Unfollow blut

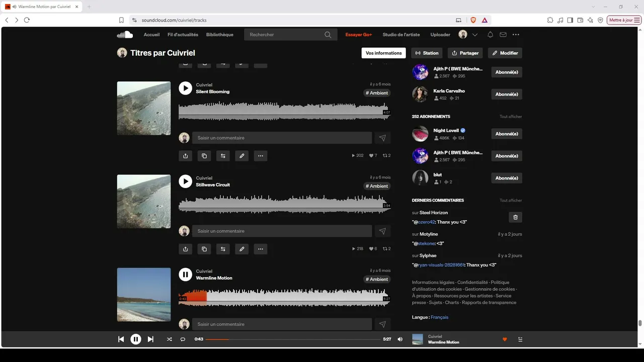pos(507,178)
